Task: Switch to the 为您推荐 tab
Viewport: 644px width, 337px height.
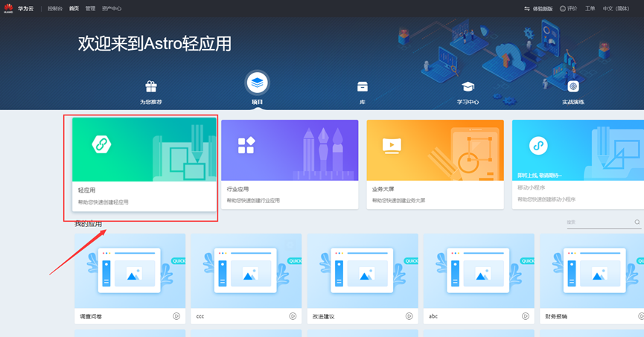Action: [151, 102]
